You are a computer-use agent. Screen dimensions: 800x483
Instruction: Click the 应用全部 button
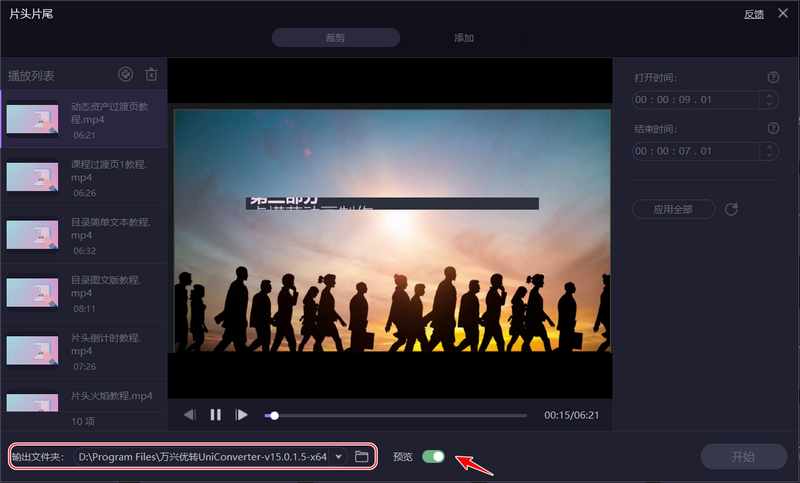click(x=673, y=210)
